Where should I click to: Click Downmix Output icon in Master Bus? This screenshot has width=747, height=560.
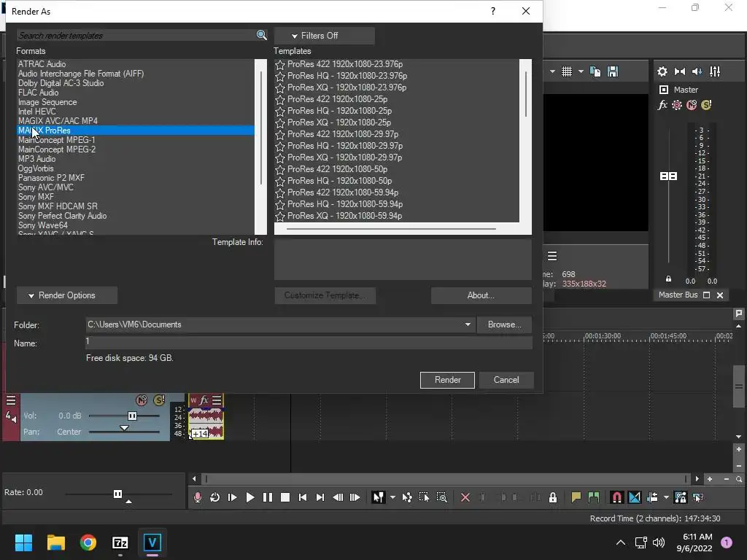(x=680, y=71)
